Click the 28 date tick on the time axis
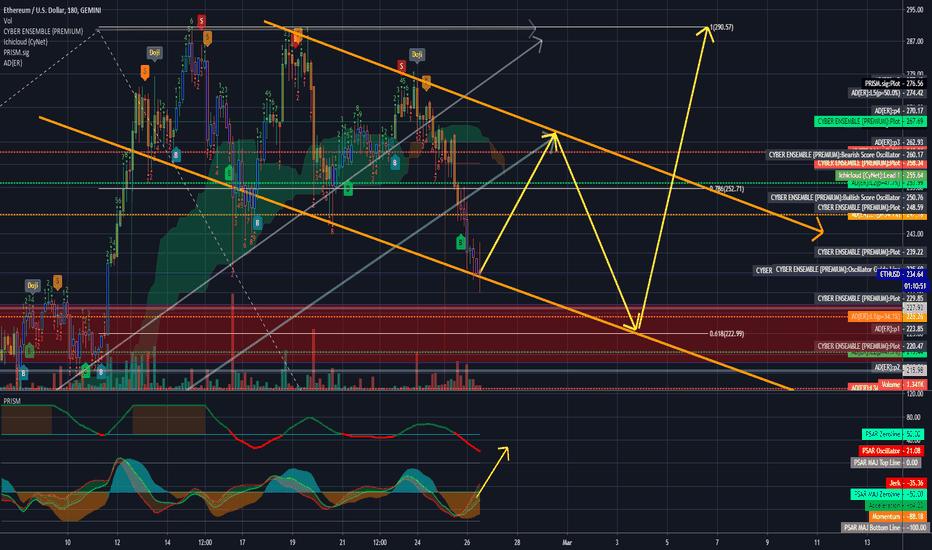Image resolution: width=932 pixels, height=550 pixels. (x=517, y=542)
